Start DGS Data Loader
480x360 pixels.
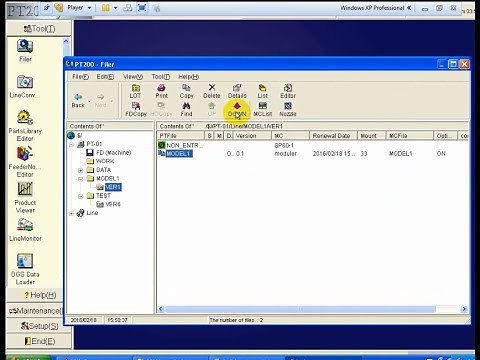pyautogui.click(x=25, y=269)
